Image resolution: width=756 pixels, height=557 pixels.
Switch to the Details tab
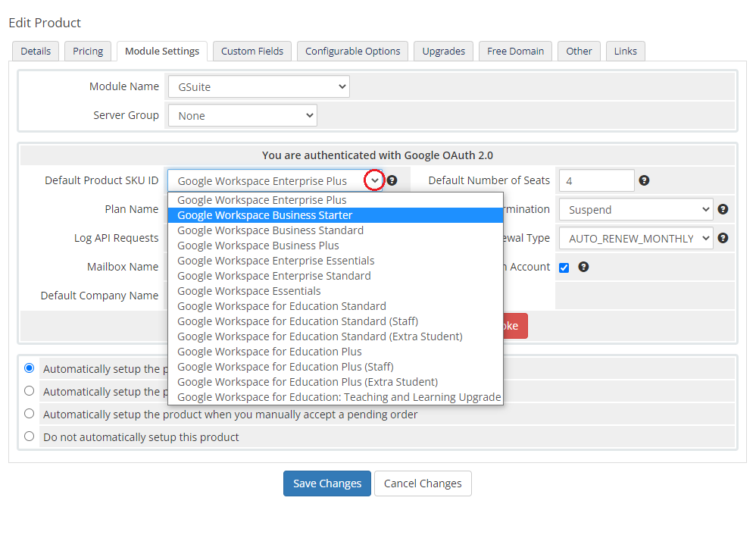click(36, 51)
